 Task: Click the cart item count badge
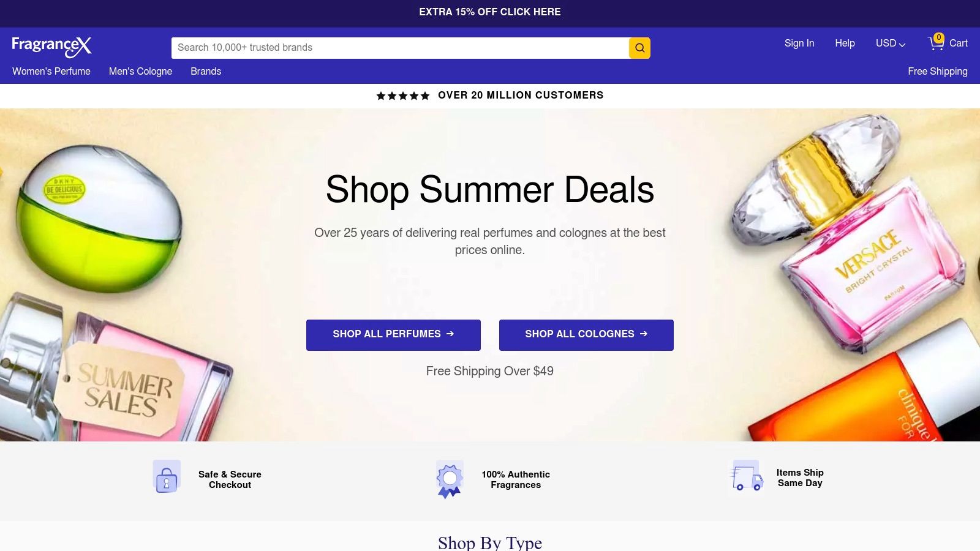click(939, 37)
